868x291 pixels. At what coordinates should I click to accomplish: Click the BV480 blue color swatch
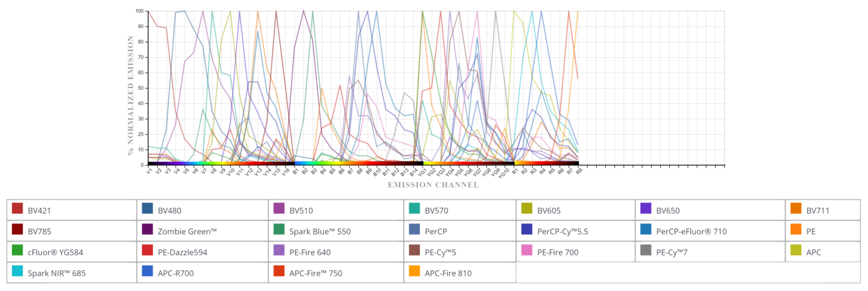(x=147, y=209)
